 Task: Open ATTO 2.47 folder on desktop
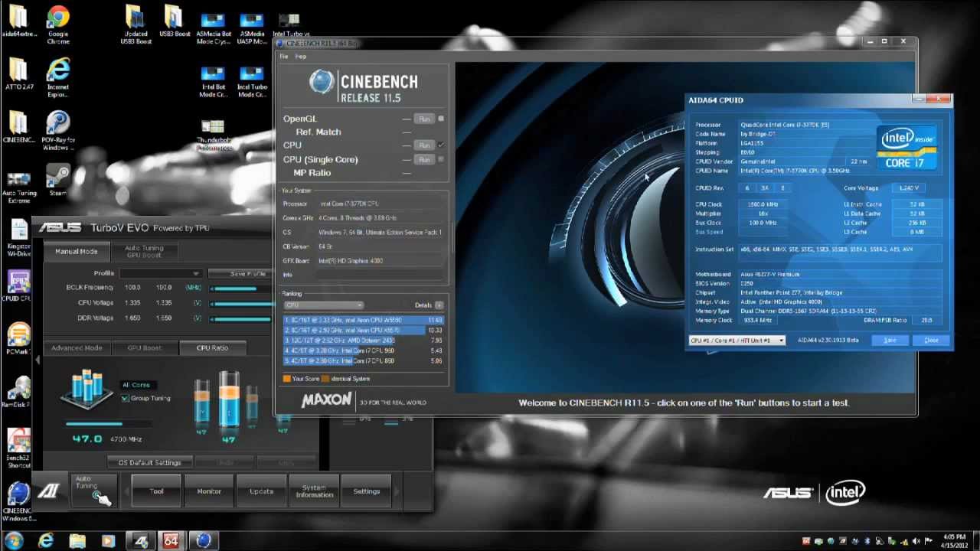point(18,74)
